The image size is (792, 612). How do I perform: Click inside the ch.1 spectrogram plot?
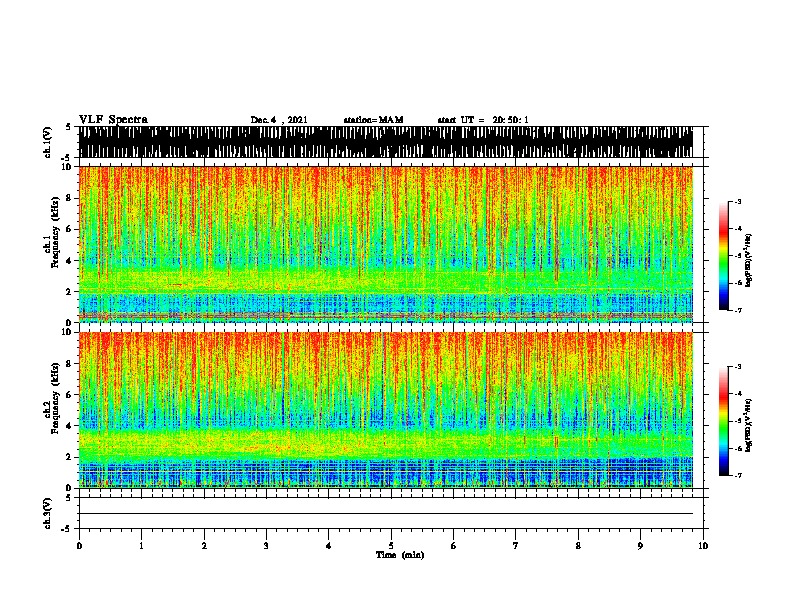point(386,244)
